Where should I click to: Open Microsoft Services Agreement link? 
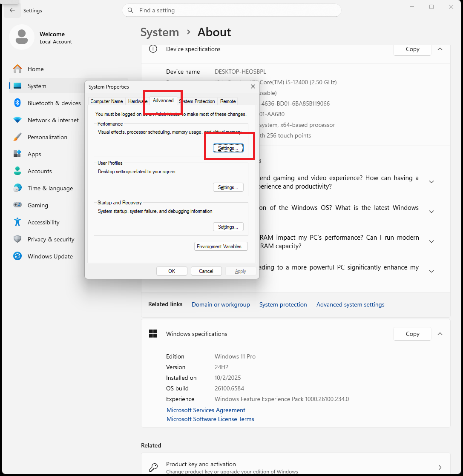206,410
